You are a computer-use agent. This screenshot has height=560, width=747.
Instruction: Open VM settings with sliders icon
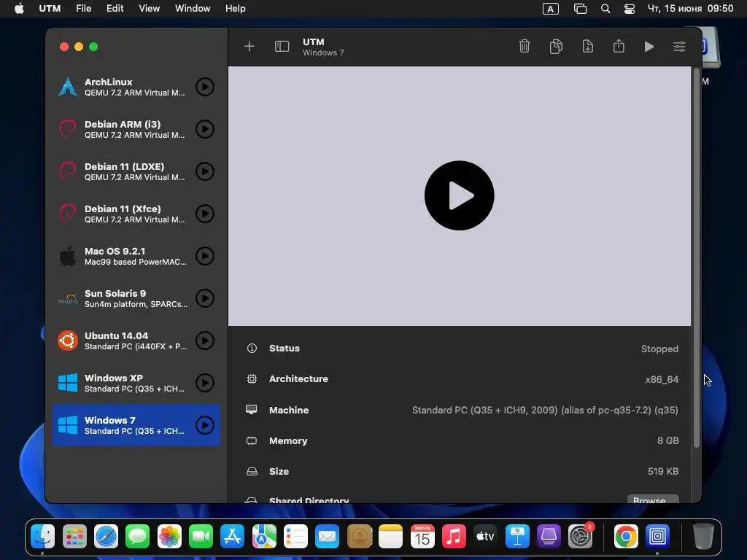pyautogui.click(x=679, y=47)
